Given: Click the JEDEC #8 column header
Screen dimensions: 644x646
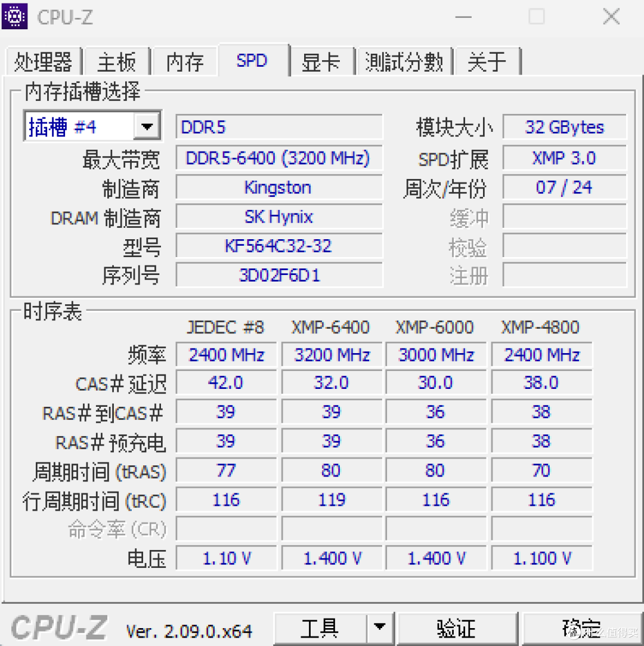Looking at the screenshot, I should 225,327.
